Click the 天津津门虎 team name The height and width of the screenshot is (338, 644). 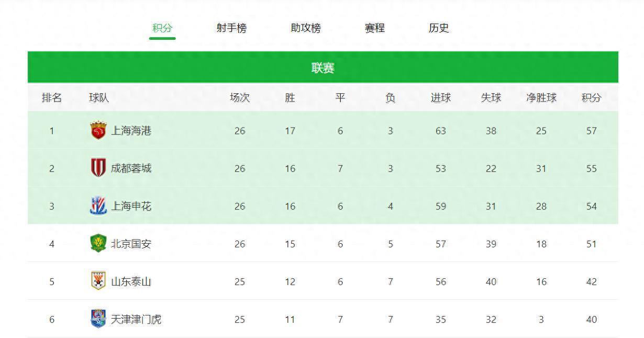(x=136, y=319)
